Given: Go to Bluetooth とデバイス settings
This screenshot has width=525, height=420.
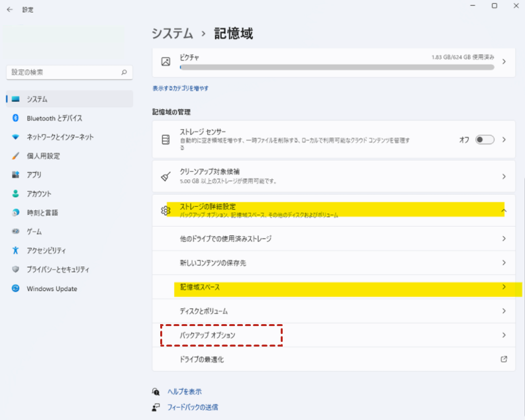Looking at the screenshot, I should point(70,118).
